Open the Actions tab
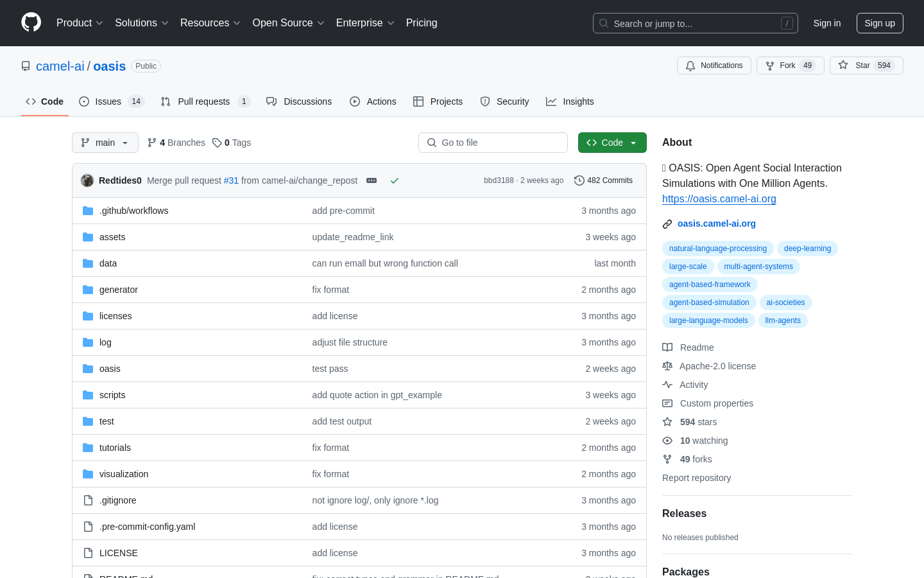 (373, 101)
